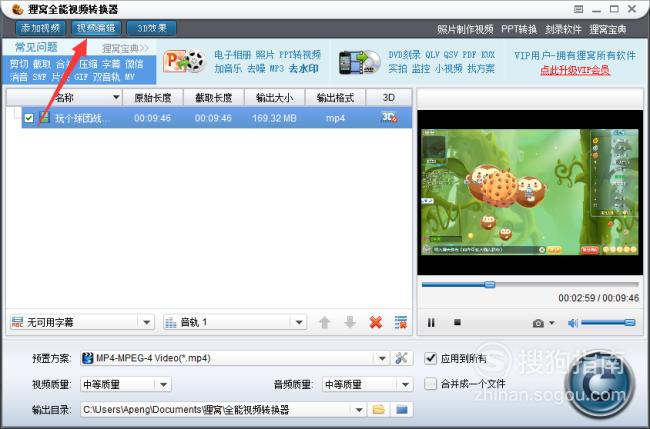
Task: Click the 原始长度 column header
Action: [153, 98]
